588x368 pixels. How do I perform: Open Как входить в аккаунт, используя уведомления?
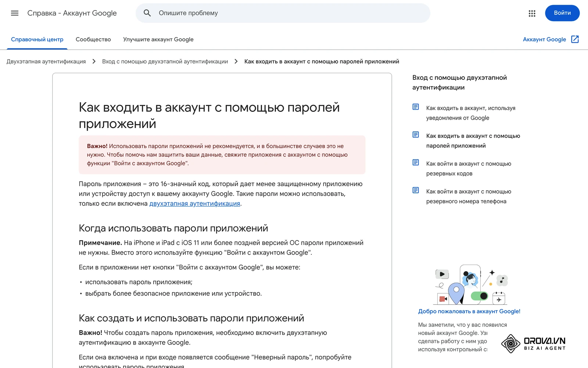(x=471, y=113)
